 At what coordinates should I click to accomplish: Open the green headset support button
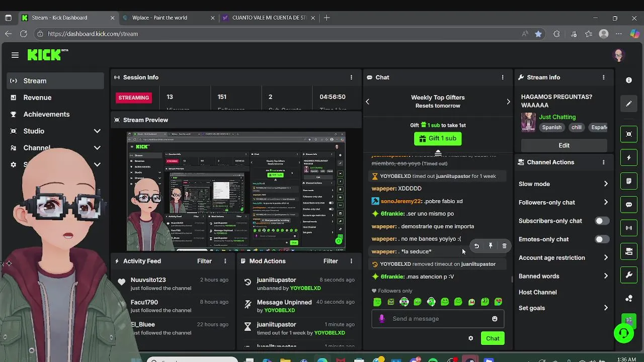coord(624,333)
